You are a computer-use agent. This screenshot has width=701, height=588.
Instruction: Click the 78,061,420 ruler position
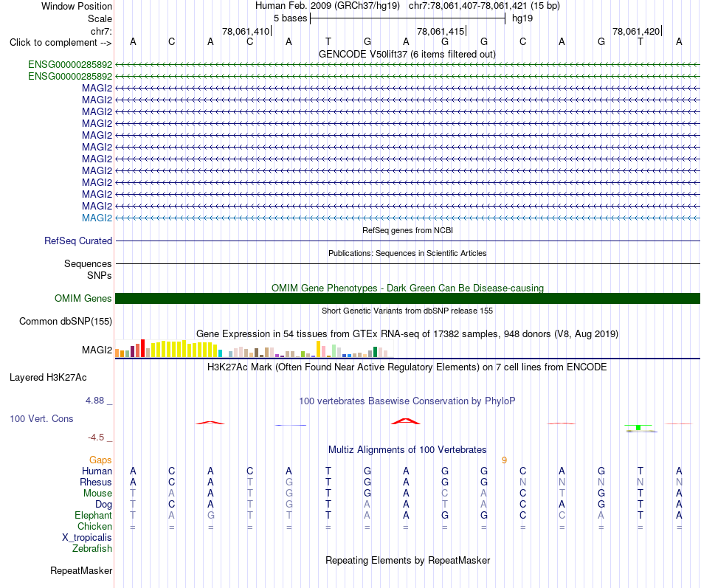pyautogui.click(x=636, y=31)
